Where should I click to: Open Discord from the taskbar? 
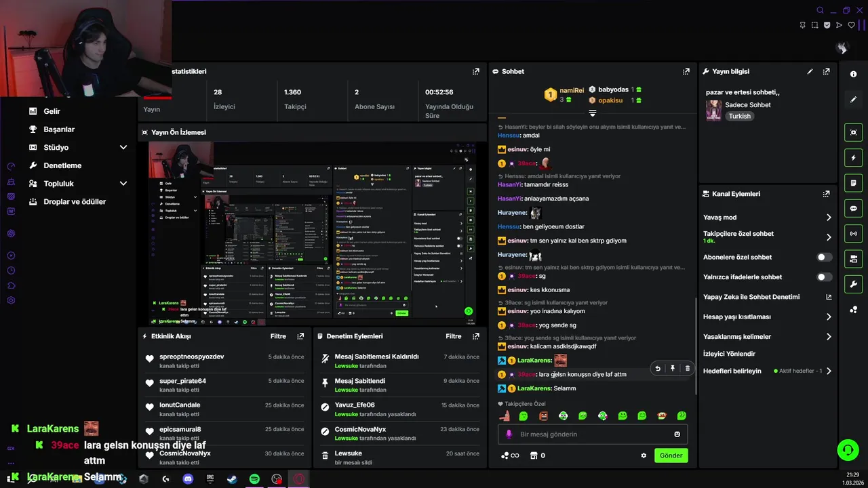tap(188, 479)
